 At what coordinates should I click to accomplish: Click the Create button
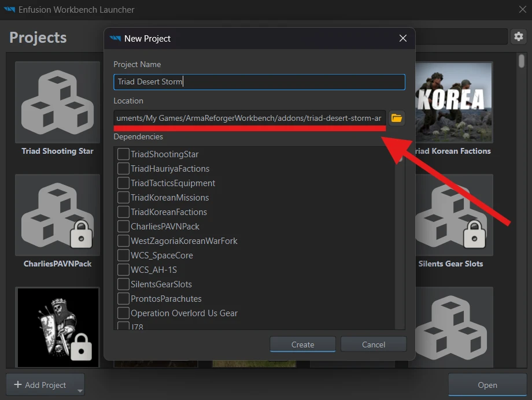point(302,345)
